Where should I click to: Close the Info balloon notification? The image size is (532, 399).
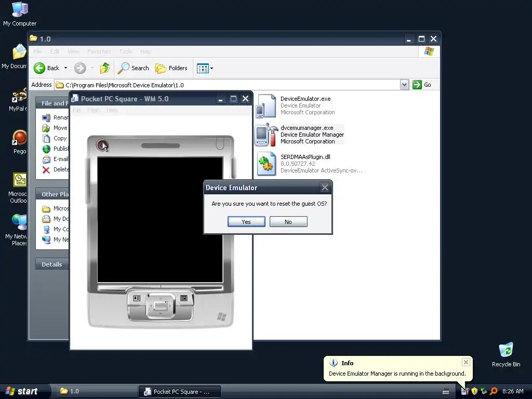click(466, 362)
